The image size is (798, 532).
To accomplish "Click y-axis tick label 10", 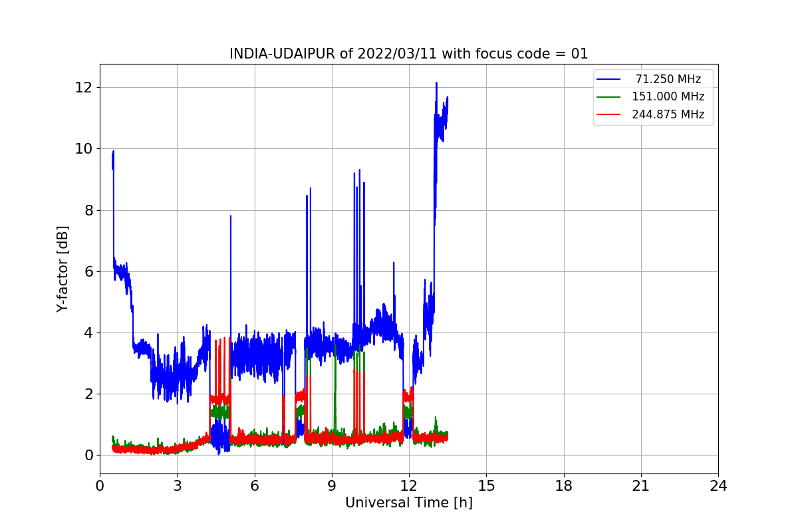I will [82, 148].
